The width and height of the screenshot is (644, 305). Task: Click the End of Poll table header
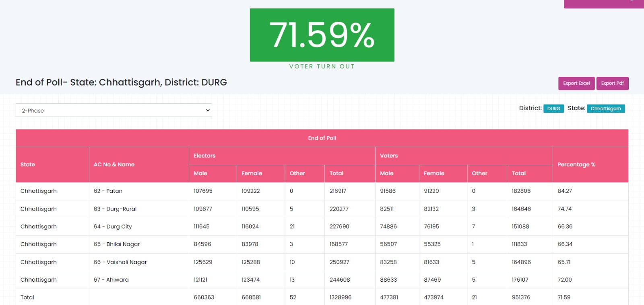(322, 138)
